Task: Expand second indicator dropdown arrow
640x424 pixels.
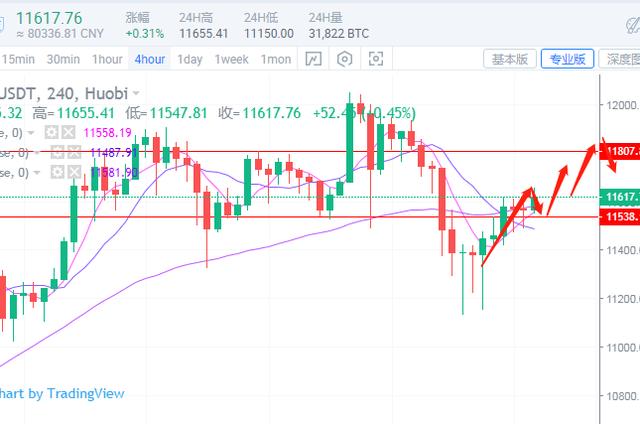Action: click(x=37, y=152)
